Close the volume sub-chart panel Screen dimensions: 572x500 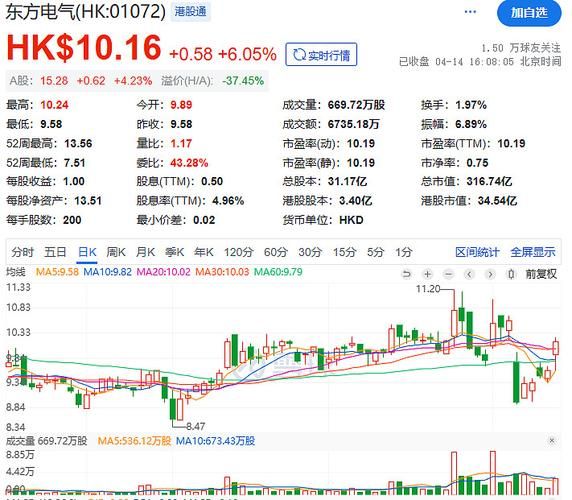[x=552, y=441]
